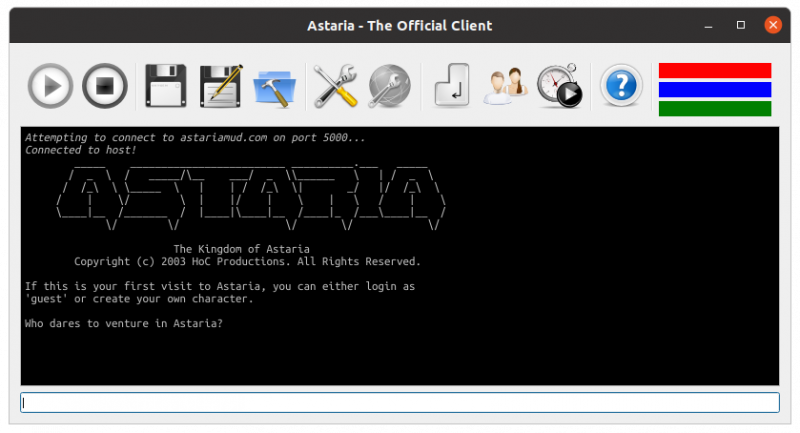The width and height of the screenshot is (800, 433).
Task: Click the floppy disk with pencil icon
Action: click(221, 86)
